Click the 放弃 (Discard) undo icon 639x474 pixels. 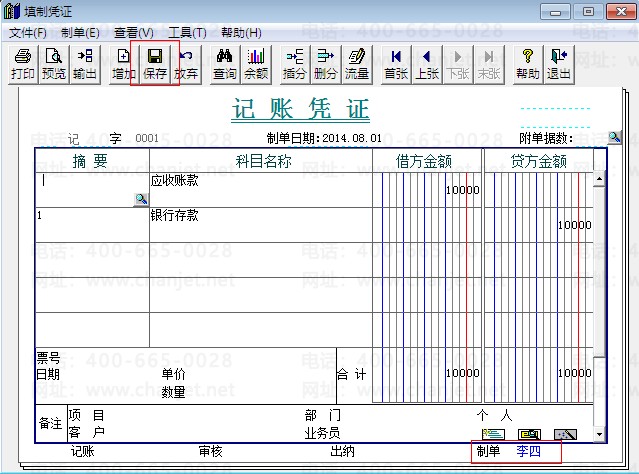[x=186, y=64]
